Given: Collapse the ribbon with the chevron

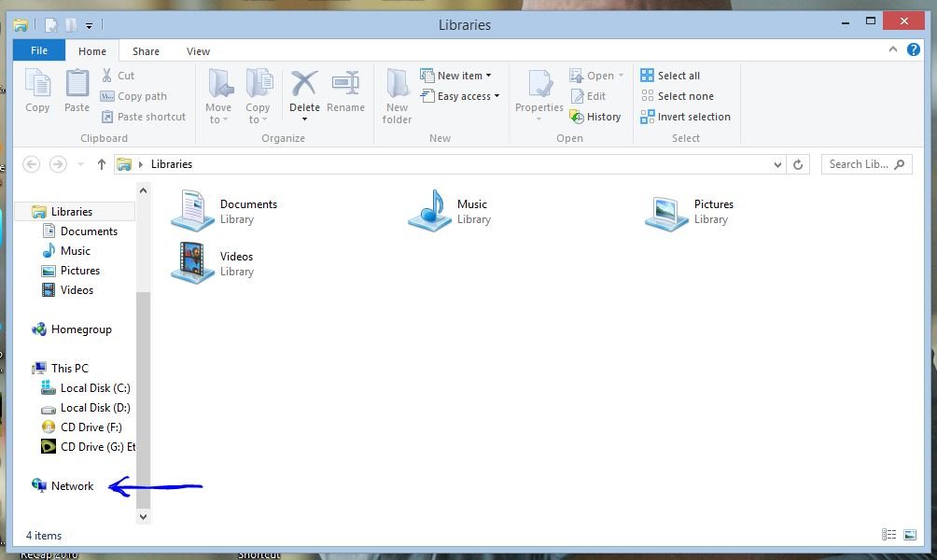Looking at the screenshot, I should click(893, 49).
